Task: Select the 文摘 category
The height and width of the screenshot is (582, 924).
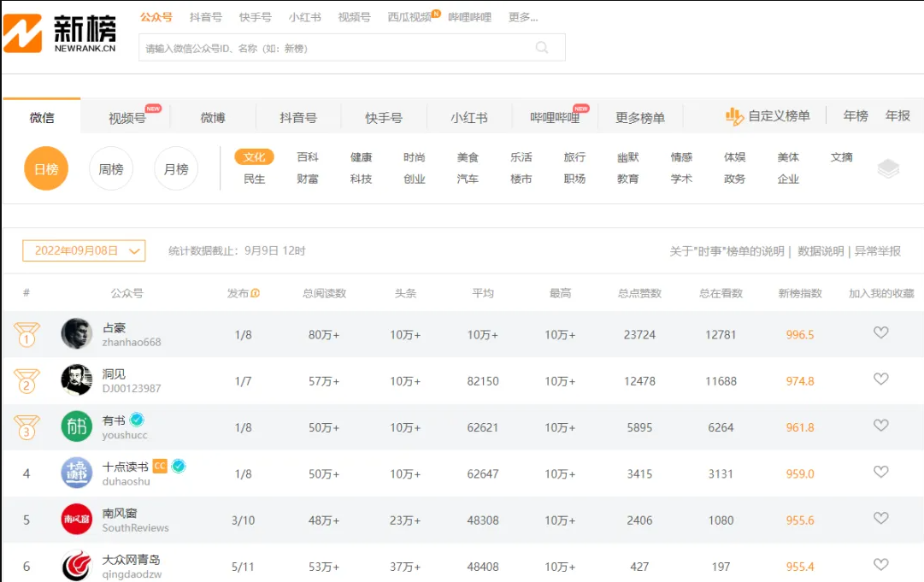Action: [x=841, y=156]
